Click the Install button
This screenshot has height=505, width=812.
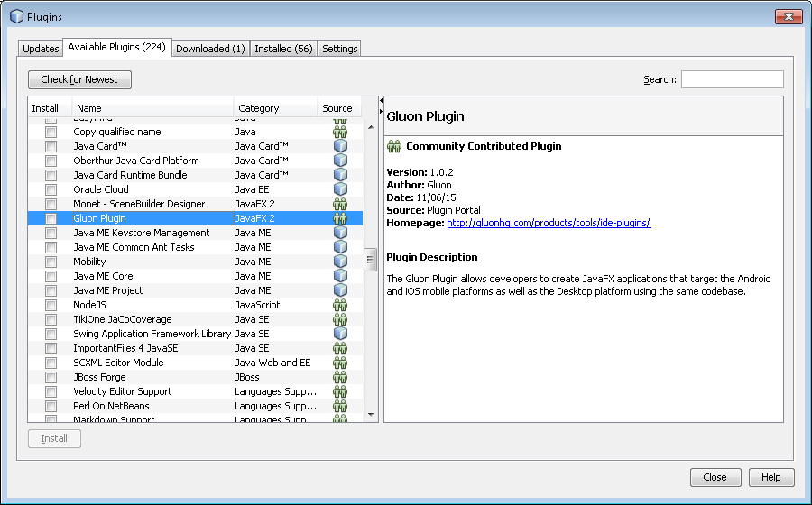coord(54,439)
